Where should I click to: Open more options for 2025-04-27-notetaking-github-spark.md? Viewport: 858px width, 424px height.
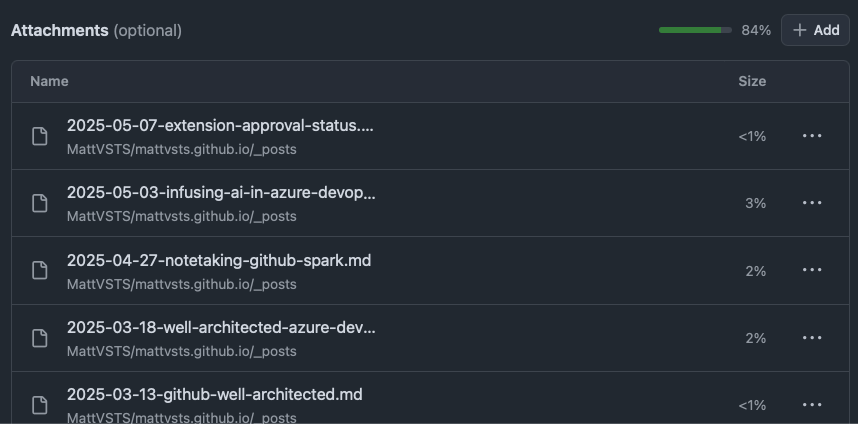tap(812, 270)
